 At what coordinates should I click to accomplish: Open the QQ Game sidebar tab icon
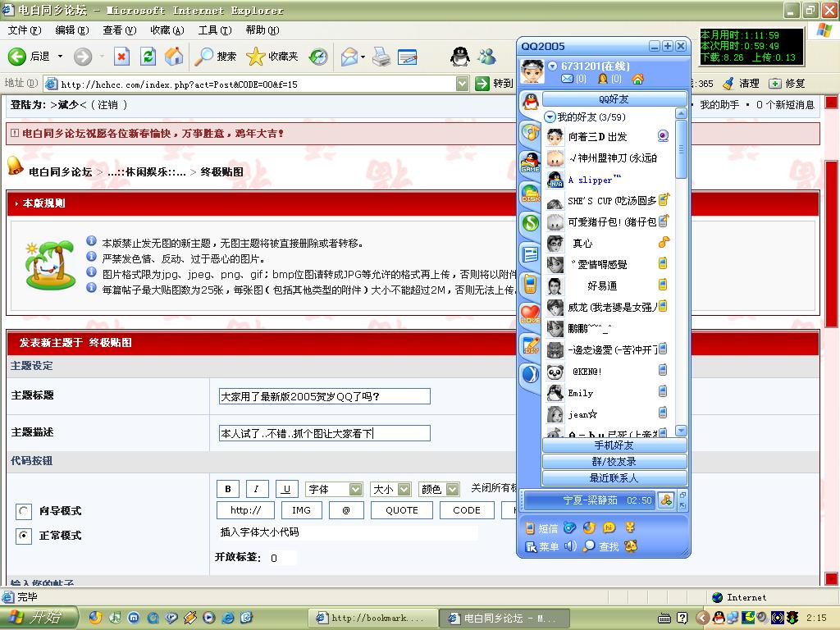(x=531, y=162)
